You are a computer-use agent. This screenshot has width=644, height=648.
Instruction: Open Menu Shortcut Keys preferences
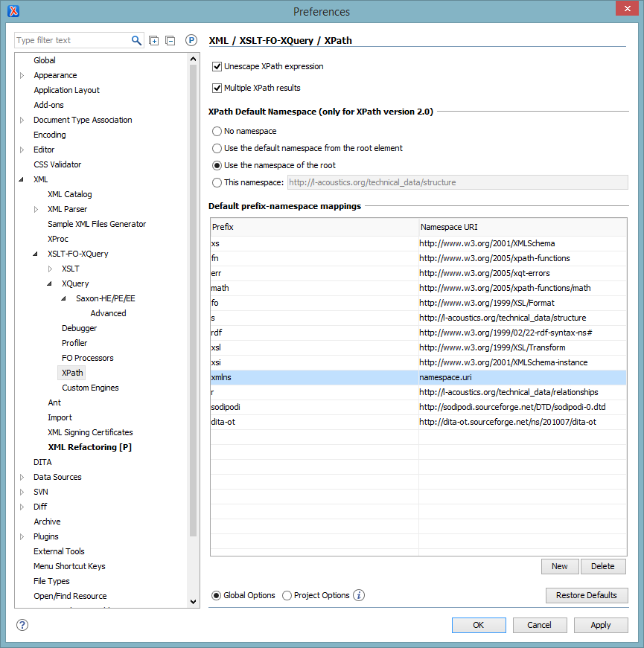pyautogui.click(x=69, y=566)
